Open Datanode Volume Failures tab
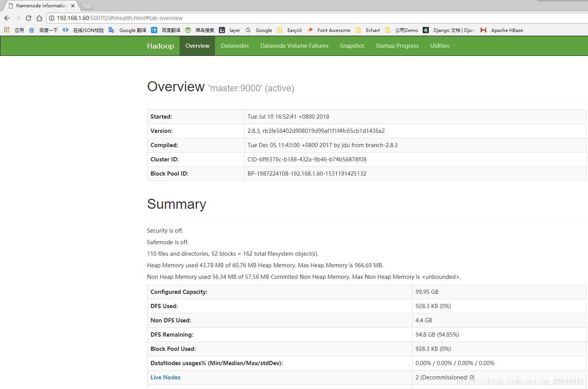 (x=294, y=46)
